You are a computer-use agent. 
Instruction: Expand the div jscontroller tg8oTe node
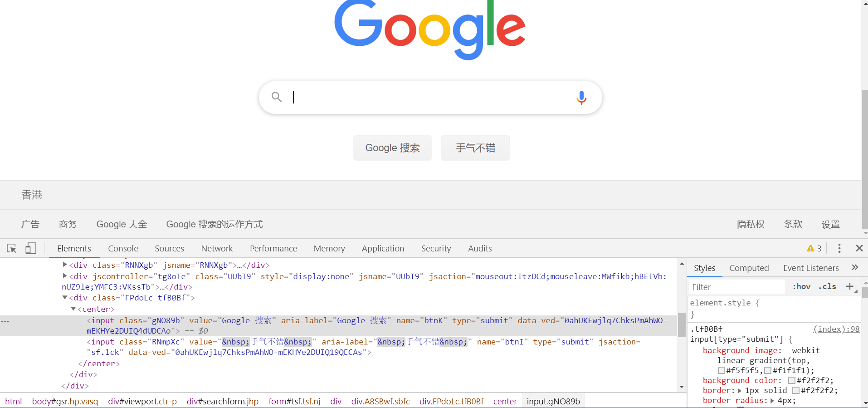65,276
